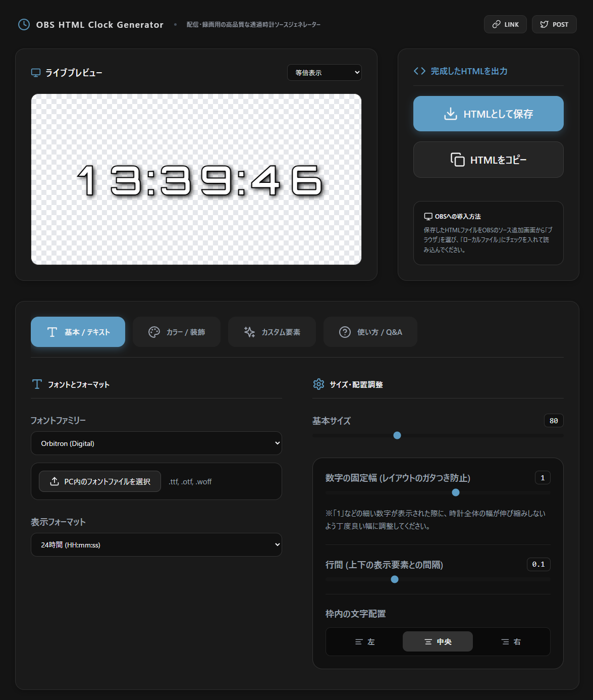The image size is (593, 700).
Task: Open the フォントファミリー dropdown showing Orbitron (Digital)
Action: [156, 443]
